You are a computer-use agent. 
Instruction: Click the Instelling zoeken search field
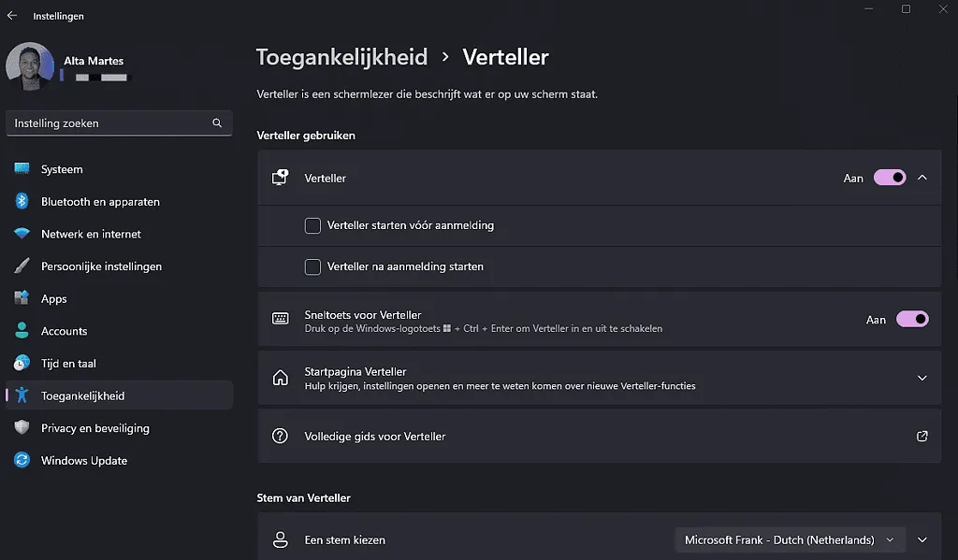(x=108, y=123)
